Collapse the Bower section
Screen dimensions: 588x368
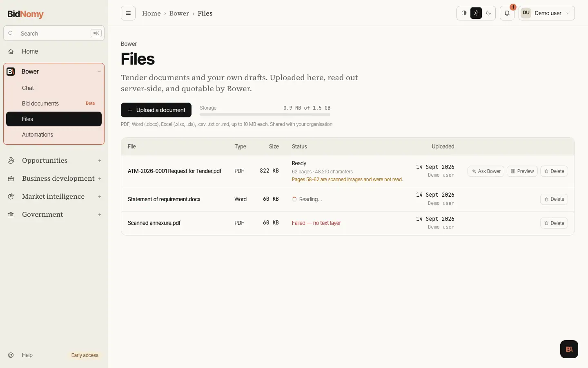[99, 72]
